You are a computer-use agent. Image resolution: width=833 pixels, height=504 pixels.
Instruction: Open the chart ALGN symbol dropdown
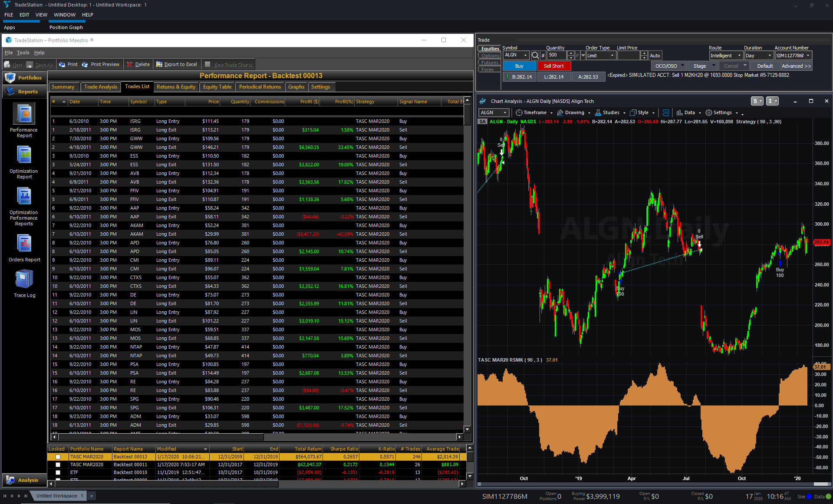pyautogui.click(x=505, y=112)
